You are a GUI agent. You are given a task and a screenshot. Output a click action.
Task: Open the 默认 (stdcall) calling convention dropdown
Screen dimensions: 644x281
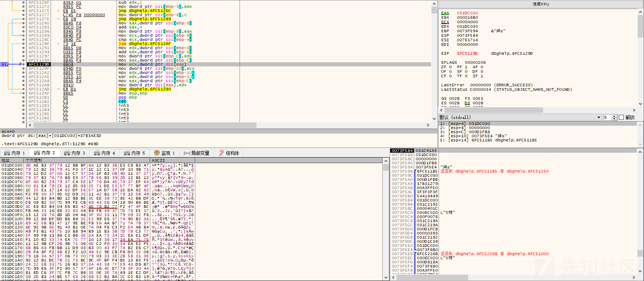pyautogui.click(x=520, y=117)
